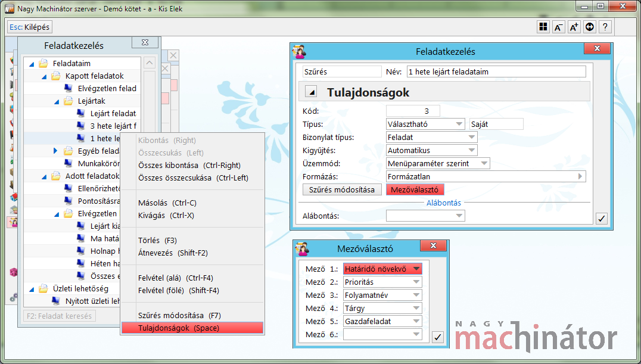This screenshot has width=641, height=364.
Task: Choose Összes kibontása from context menu
Action: 192,165
